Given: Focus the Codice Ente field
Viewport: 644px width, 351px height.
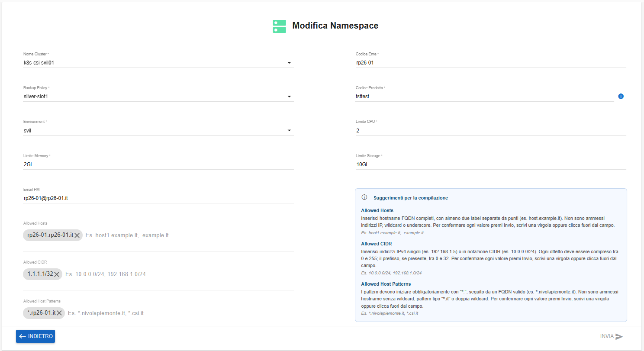Looking at the screenshot, I should pyautogui.click(x=491, y=63).
